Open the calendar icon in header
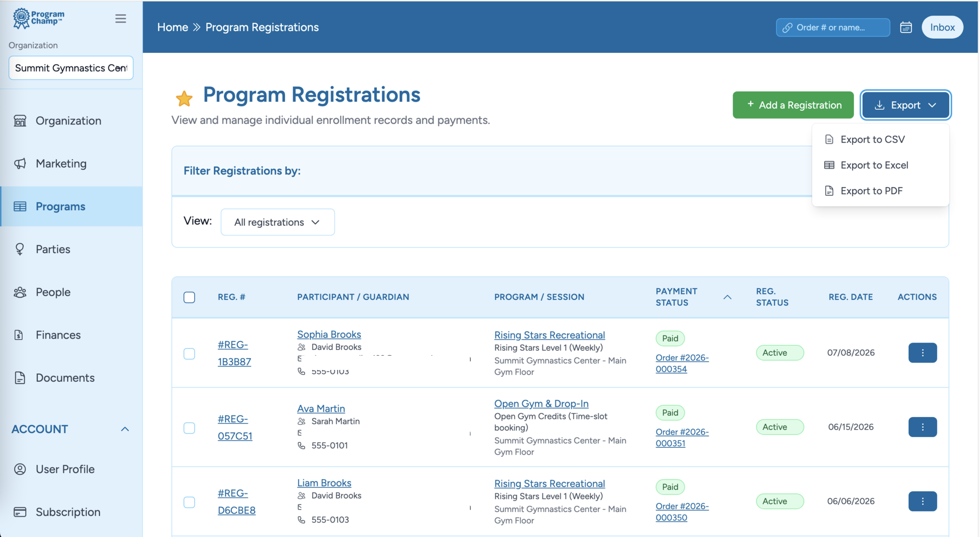Image resolution: width=980 pixels, height=537 pixels. [x=906, y=27]
